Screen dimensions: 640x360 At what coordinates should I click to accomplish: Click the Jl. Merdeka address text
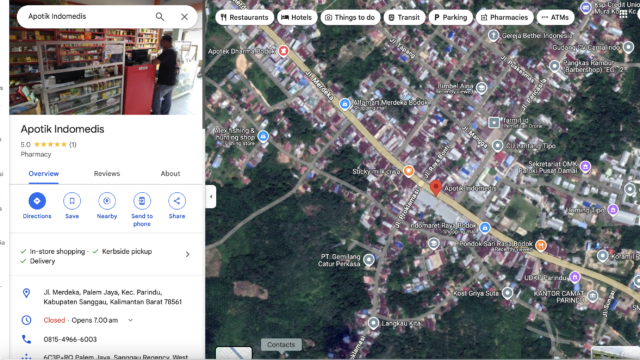113,297
